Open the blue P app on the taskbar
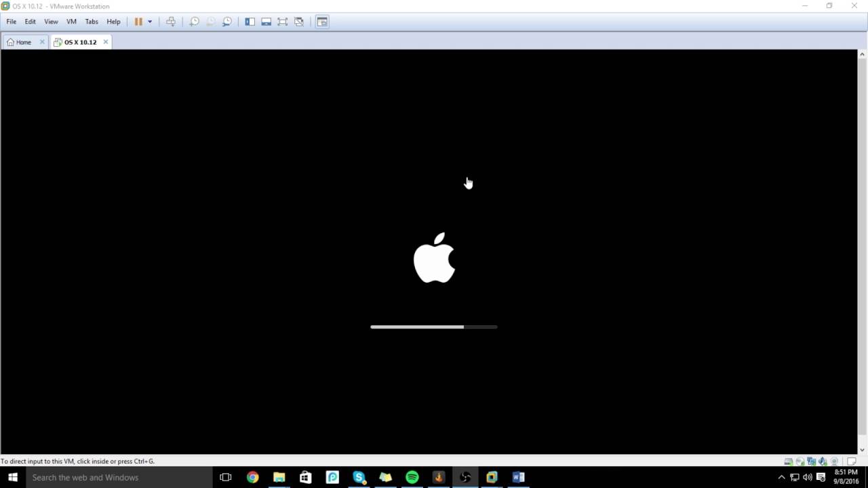This screenshot has height=488, width=868. click(332, 477)
